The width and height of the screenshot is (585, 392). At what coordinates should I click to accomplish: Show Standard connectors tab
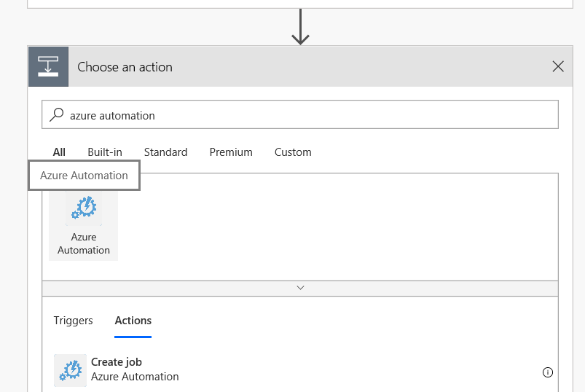point(165,152)
